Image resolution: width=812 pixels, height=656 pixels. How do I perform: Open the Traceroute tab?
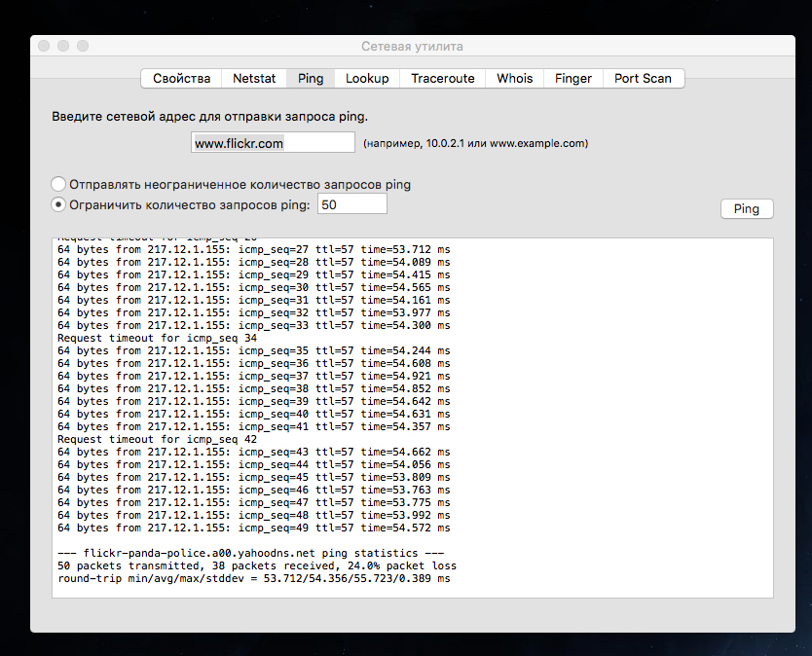[x=443, y=79]
